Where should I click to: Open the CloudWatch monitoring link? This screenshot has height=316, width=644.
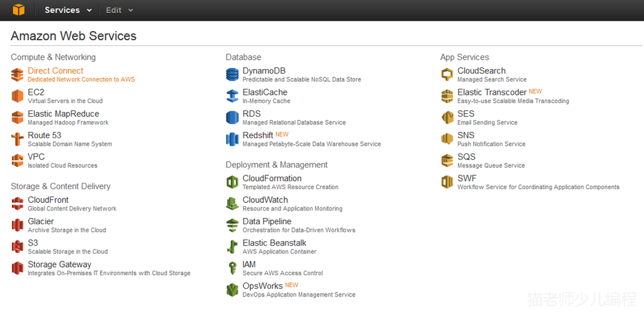[x=265, y=200]
